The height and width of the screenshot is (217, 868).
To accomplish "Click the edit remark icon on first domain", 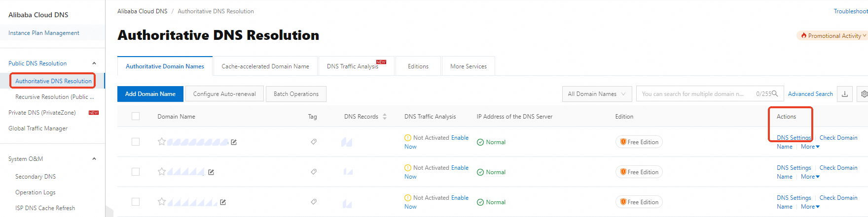I will (x=234, y=142).
